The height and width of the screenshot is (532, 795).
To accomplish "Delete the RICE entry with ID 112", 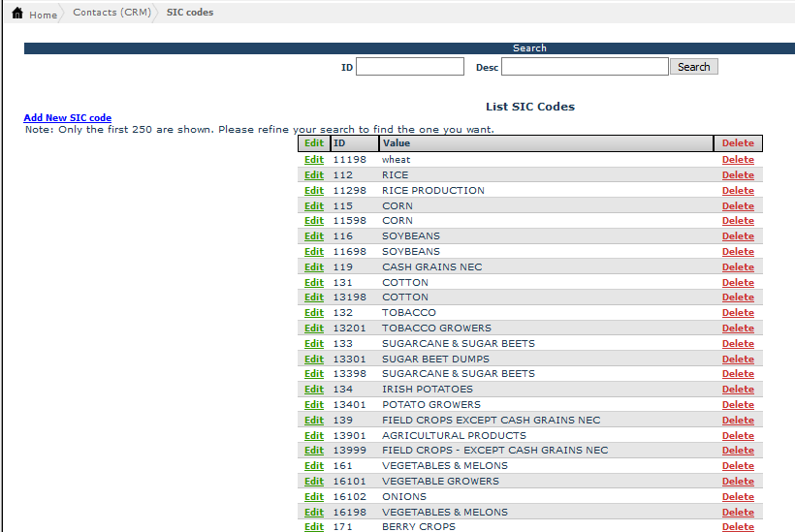I will pyautogui.click(x=737, y=175).
